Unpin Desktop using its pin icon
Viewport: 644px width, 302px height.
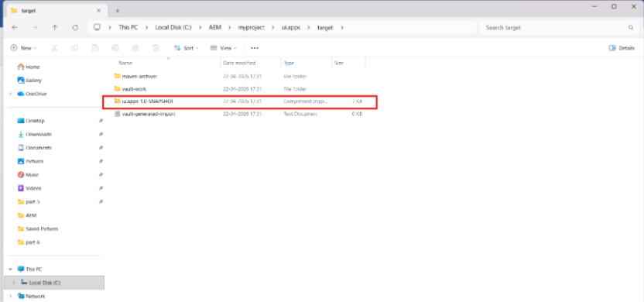pyautogui.click(x=101, y=122)
